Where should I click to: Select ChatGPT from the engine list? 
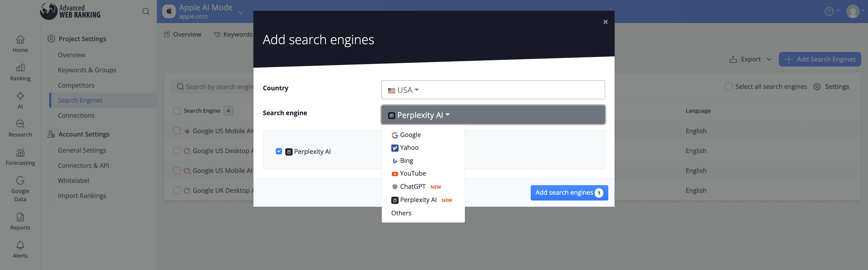(412, 186)
